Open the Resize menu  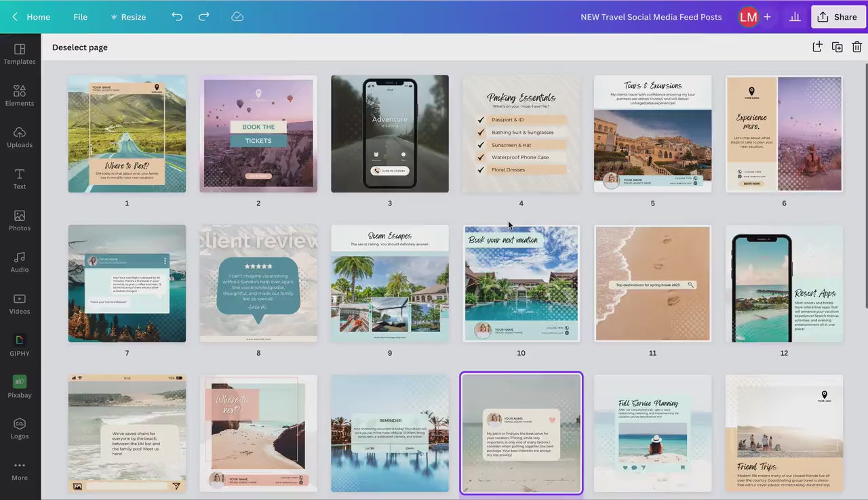[127, 17]
